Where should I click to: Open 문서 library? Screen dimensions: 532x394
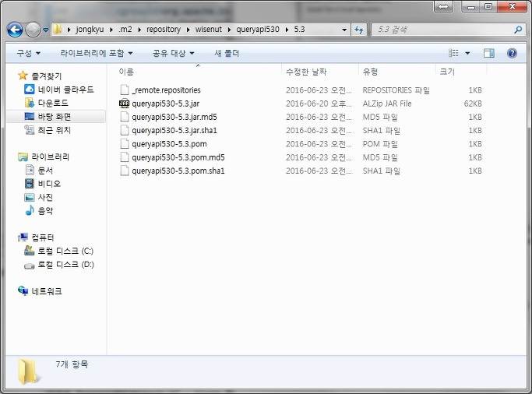[x=45, y=171]
